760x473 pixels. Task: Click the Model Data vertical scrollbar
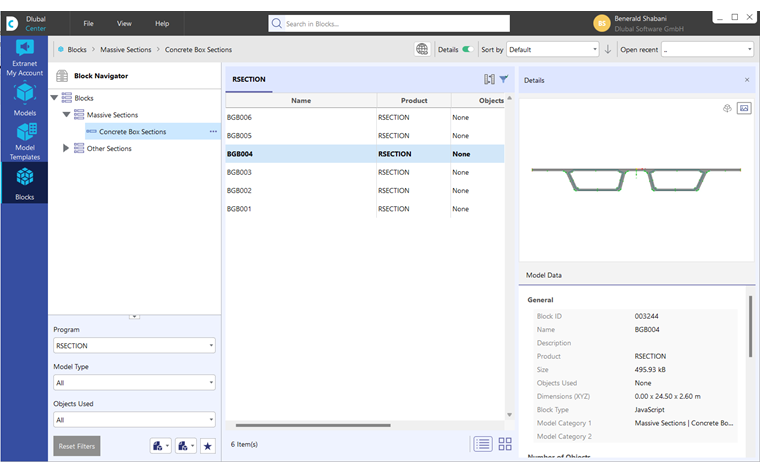750,326
